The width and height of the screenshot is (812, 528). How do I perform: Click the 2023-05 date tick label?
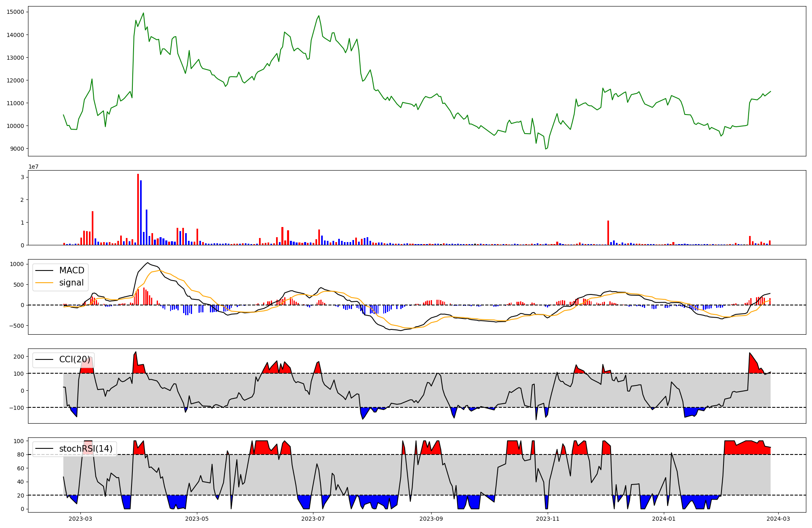(197, 519)
